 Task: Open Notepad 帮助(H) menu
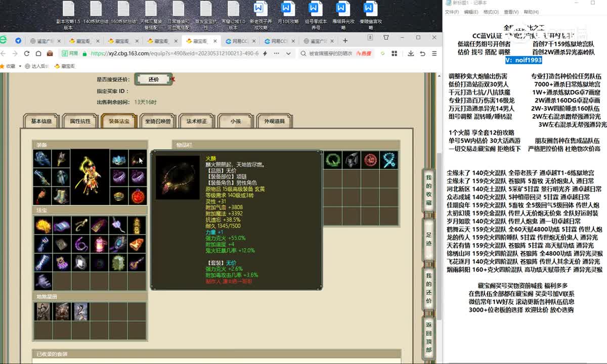pyautogui.click(x=531, y=12)
